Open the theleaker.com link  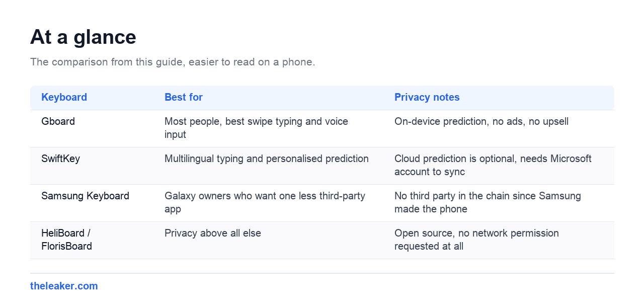(64, 286)
